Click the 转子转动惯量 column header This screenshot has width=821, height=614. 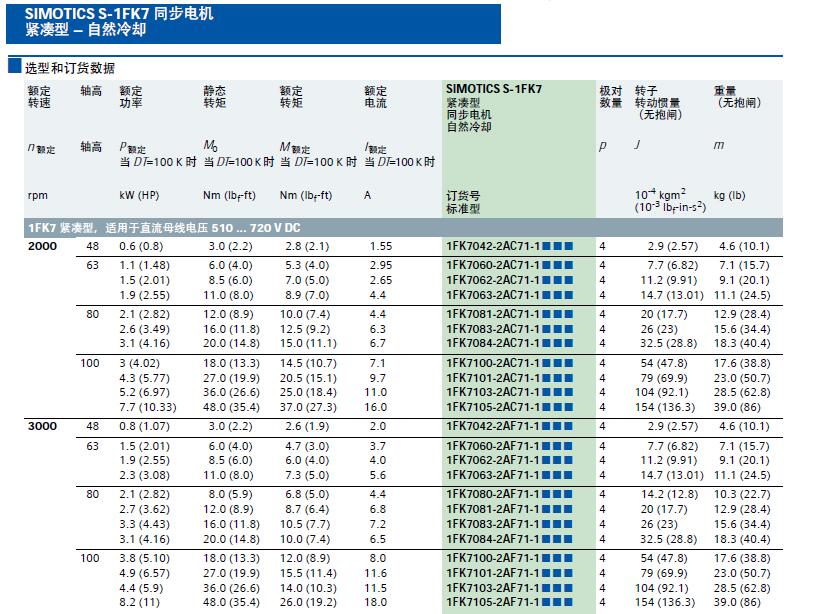[657, 102]
